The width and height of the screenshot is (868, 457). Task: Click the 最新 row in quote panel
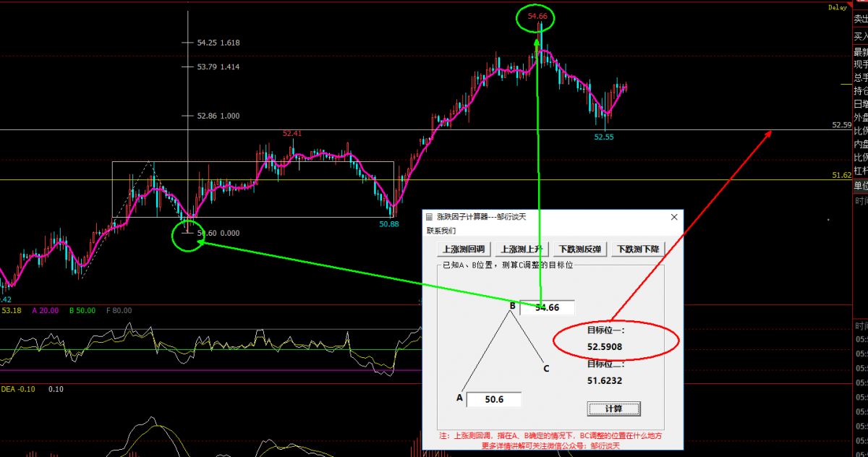click(x=861, y=52)
